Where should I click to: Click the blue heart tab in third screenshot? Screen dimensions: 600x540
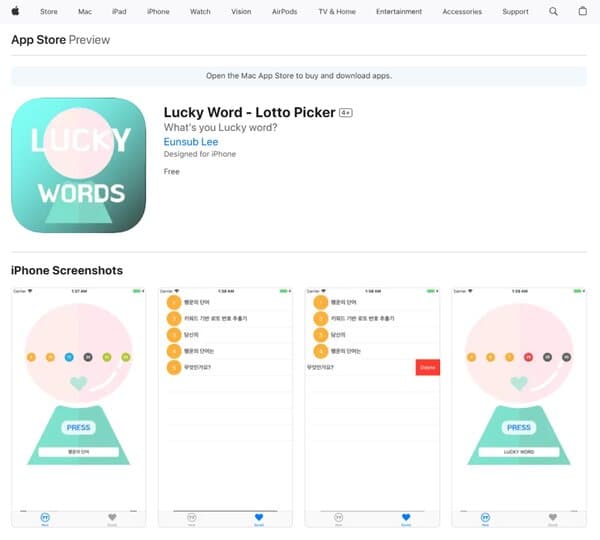[x=406, y=517]
